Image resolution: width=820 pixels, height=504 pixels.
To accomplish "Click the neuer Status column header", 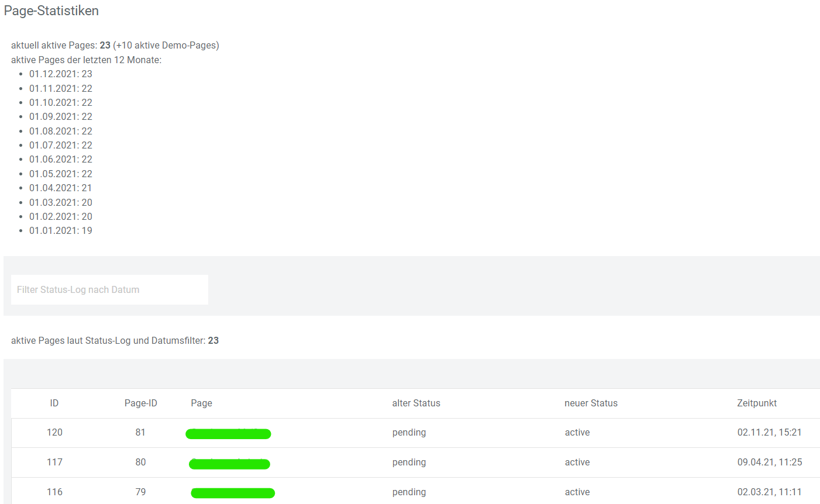I will (591, 403).
